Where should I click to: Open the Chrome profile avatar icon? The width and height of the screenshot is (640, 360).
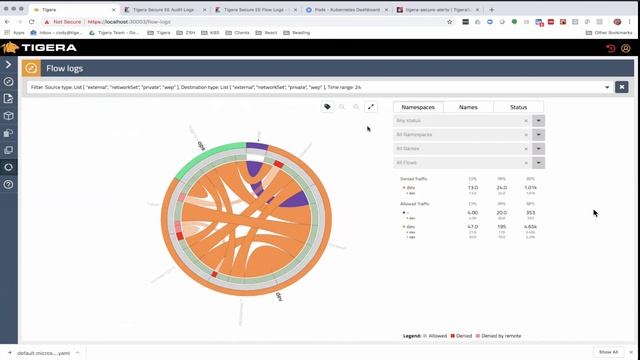[617, 22]
